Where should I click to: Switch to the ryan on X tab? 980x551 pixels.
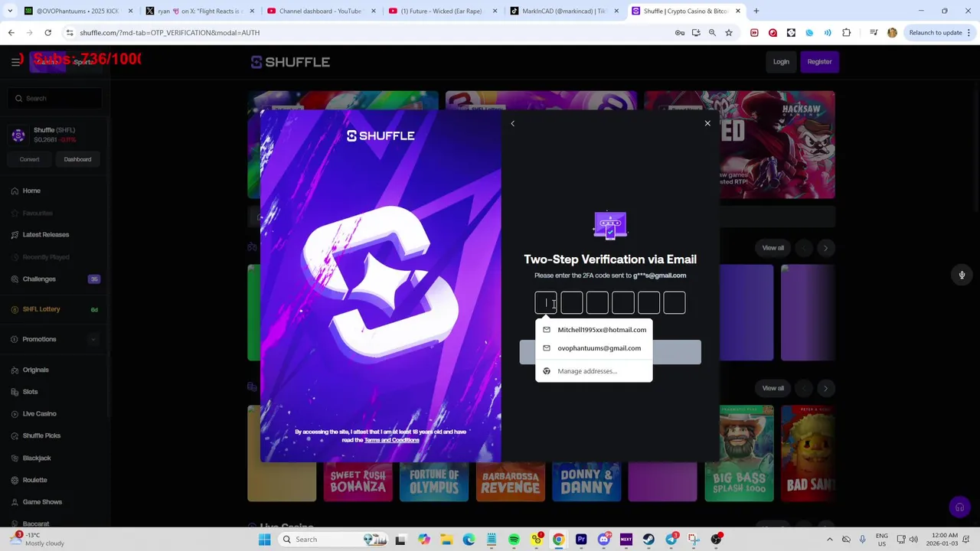point(201,11)
